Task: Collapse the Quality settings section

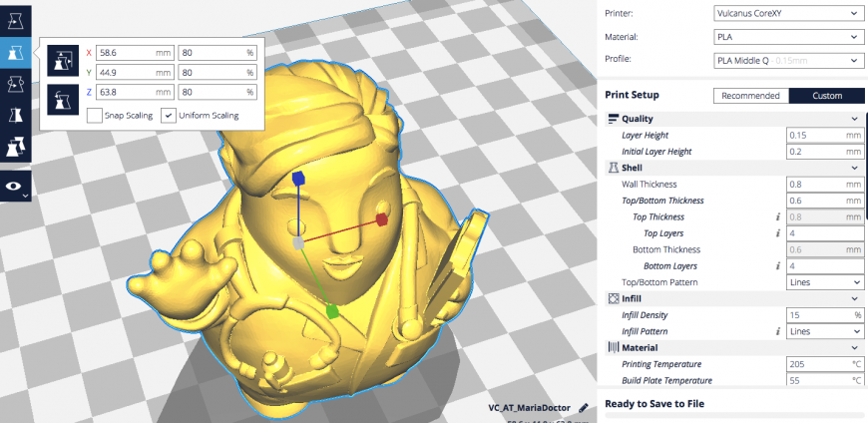Action: coord(855,119)
